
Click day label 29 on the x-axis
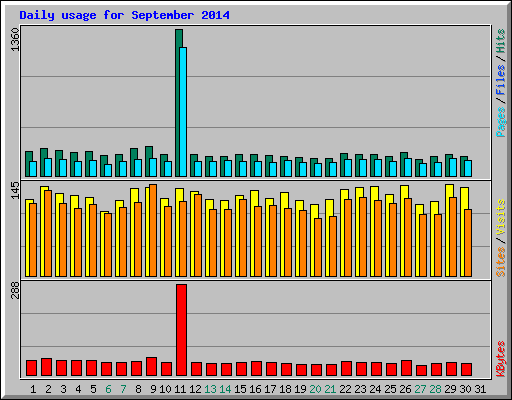coord(450,389)
